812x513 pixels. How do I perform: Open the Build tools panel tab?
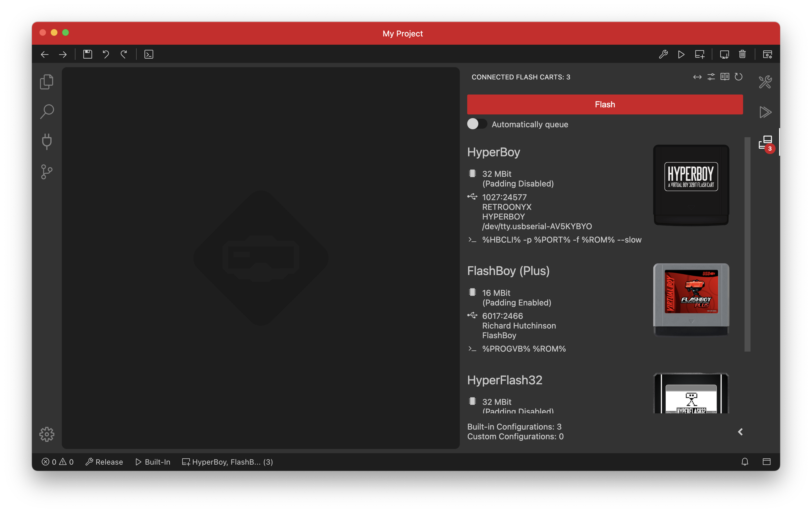[x=765, y=82]
